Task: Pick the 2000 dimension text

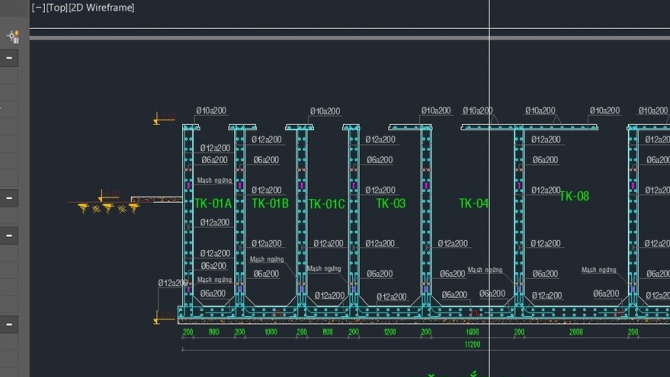Action: click(x=576, y=332)
